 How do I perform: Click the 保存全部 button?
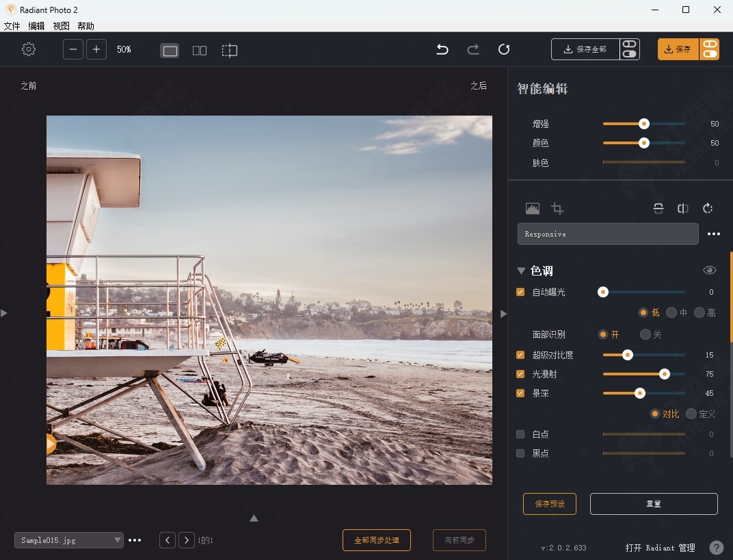pyautogui.click(x=585, y=49)
